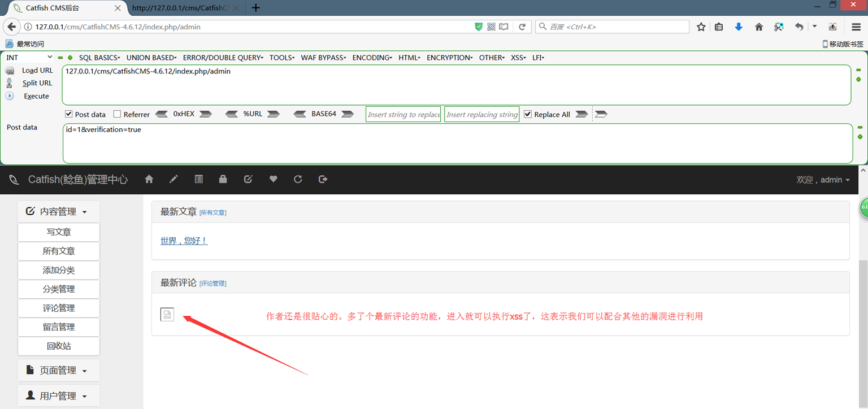Viewport: 868px width, 409px height.
Task: Click 回收站 sidebar button
Action: [x=59, y=346]
